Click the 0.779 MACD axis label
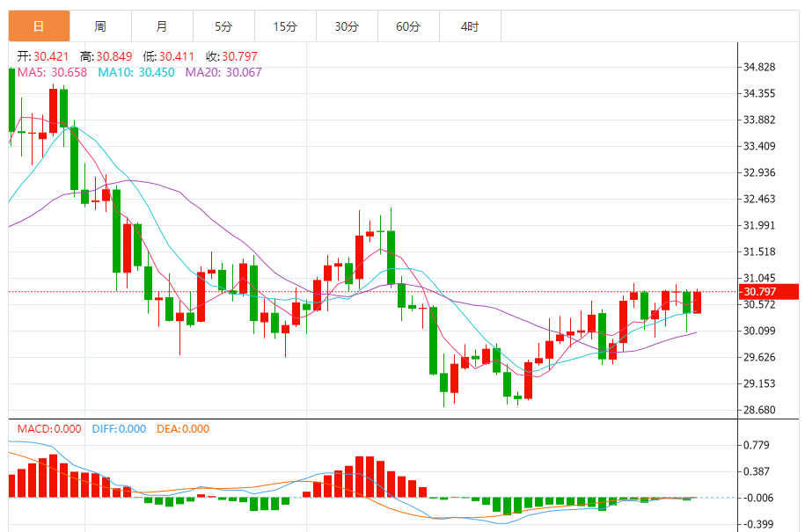805x532 pixels. [757, 445]
